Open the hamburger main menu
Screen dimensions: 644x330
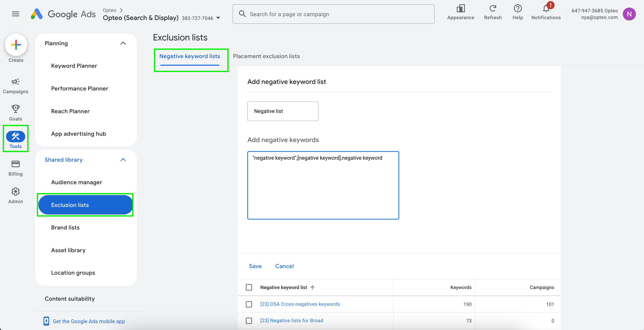(16, 14)
